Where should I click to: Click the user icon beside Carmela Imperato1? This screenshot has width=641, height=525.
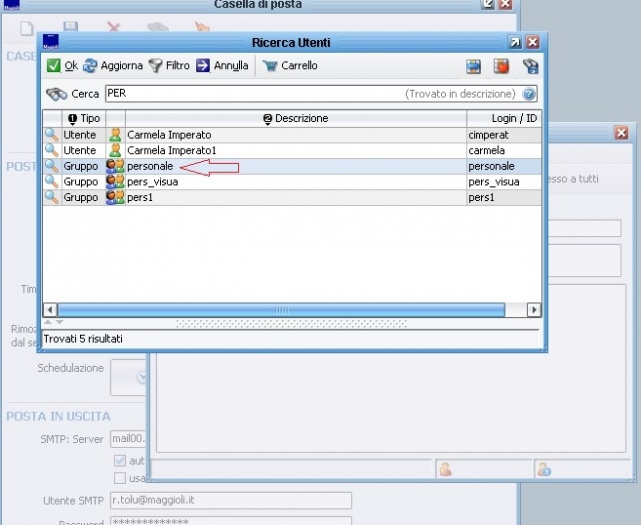[x=115, y=150]
